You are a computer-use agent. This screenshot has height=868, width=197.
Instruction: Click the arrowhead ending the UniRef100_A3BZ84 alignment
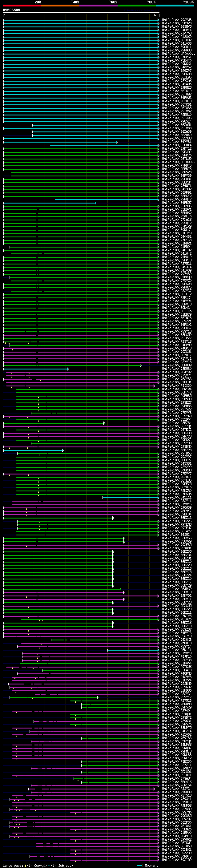coord(104,423)
